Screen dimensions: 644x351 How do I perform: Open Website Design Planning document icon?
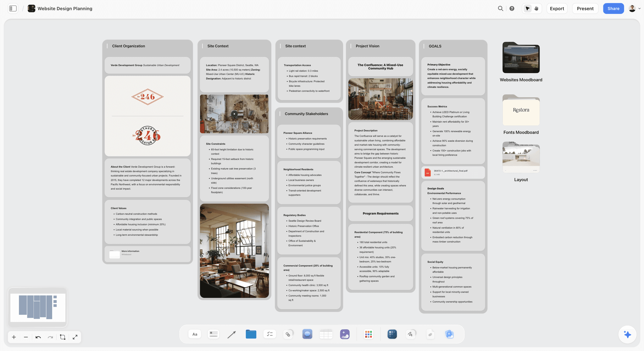(x=31, y=8)
